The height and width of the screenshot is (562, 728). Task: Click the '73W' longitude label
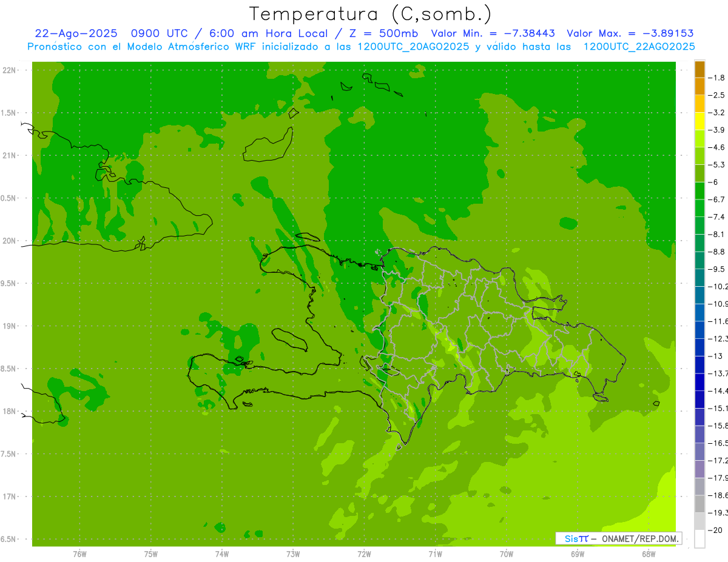293,554
